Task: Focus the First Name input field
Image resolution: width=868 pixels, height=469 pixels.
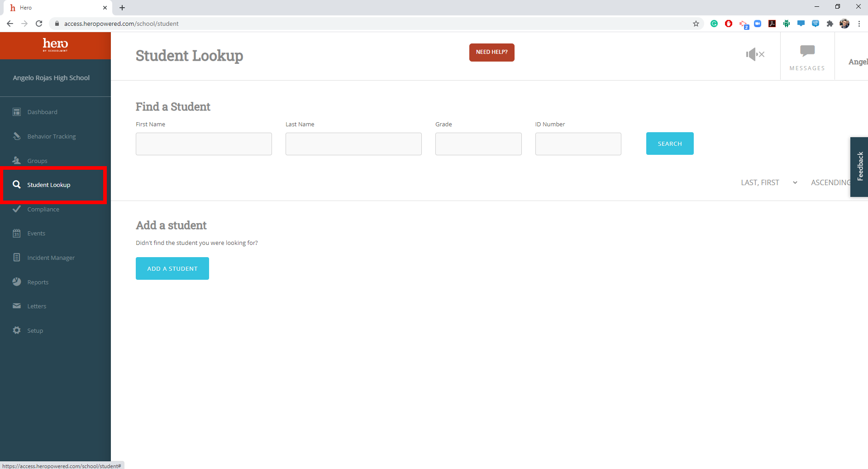Action: click(x=204, y=144)
